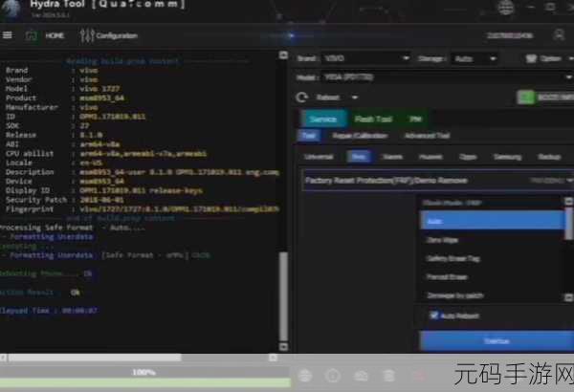Click the log horizontal scrollbar thumb
This screenshot has height=392, width=574.
click(x=95, y=358)
